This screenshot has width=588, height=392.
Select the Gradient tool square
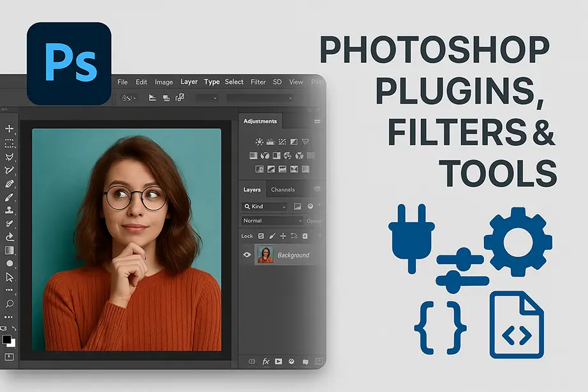coord(10,250)
